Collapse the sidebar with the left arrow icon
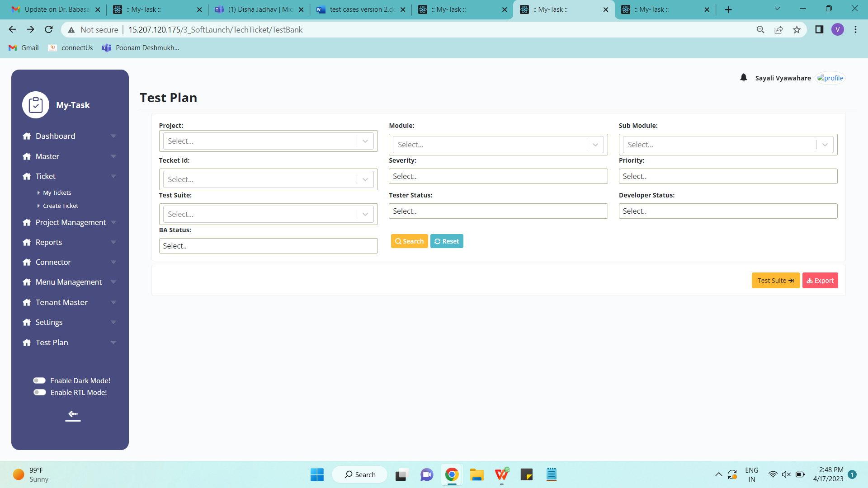Viewport: 868px width, 488px height. (73, 414)
